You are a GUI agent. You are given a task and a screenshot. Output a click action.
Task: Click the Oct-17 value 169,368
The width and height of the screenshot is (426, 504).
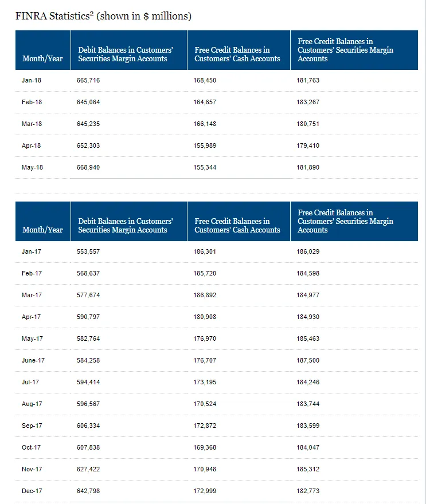tap(205, 447)
